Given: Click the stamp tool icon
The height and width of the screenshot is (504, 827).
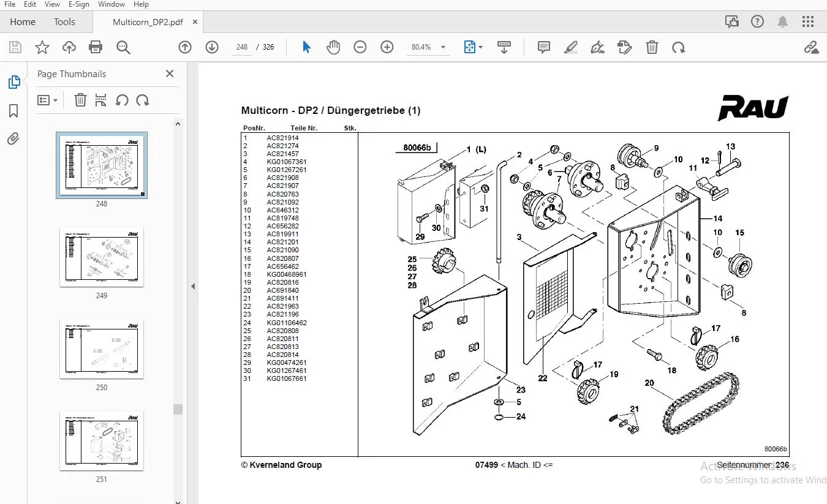Looking at the screenshot, I should [x=625, y=47].
